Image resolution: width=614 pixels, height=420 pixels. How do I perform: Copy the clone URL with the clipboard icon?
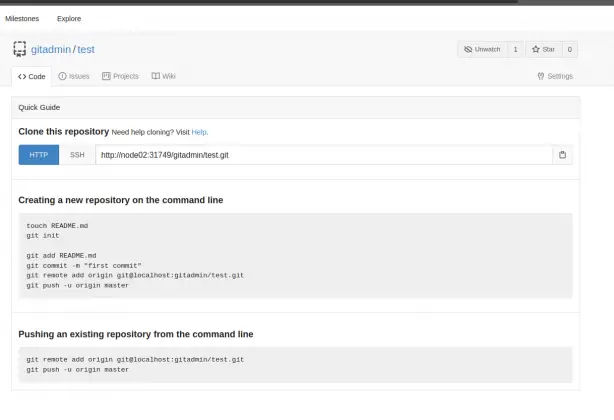(x=563, y=155)
